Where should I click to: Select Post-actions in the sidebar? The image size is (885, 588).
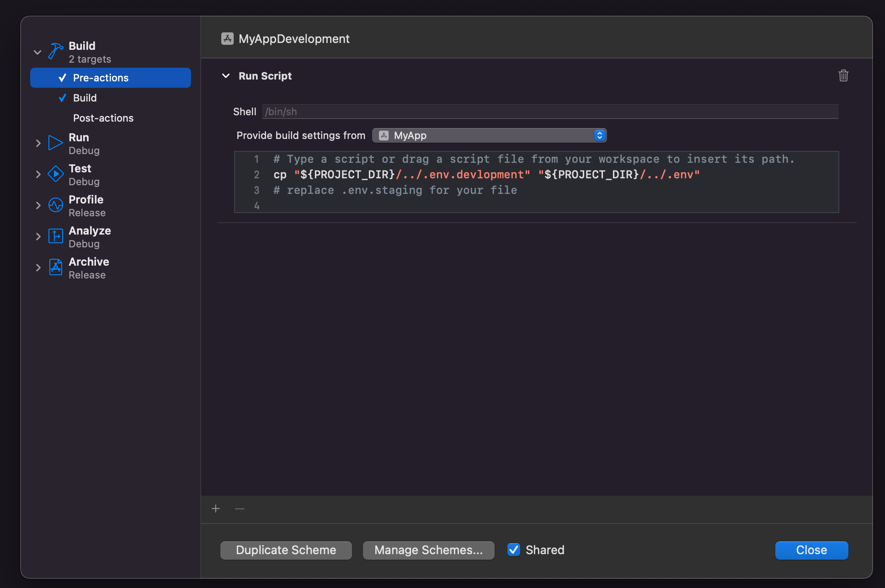point(103,118)
